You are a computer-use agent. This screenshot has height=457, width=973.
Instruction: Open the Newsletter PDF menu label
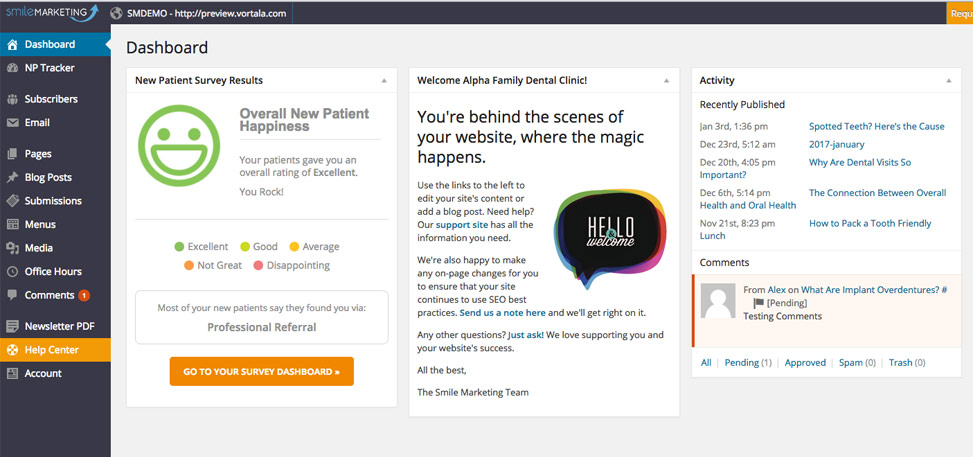[x=60, y=326]
